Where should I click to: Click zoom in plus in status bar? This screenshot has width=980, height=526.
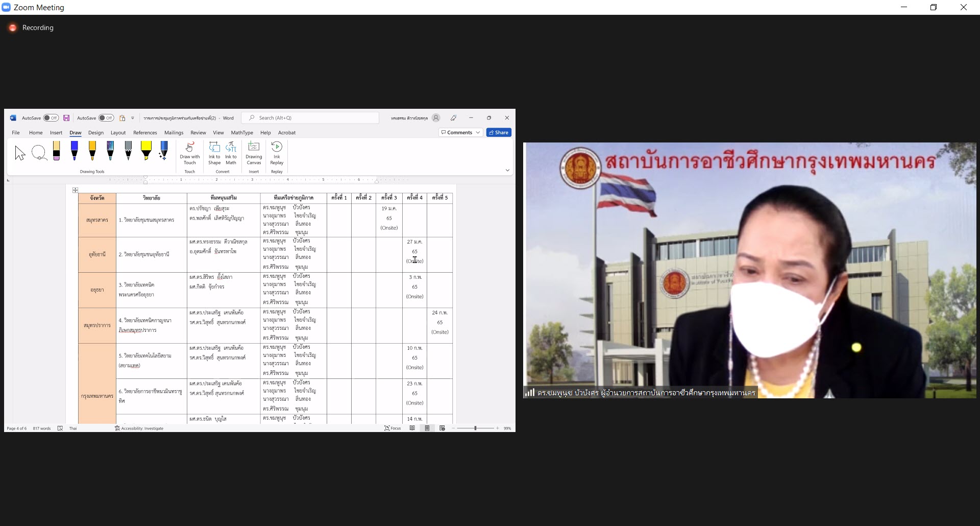click(498, 428)
